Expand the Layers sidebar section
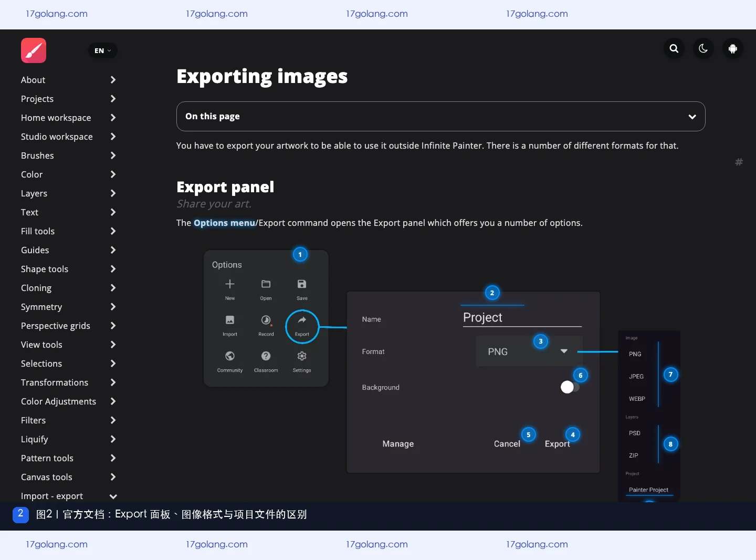Image resolution: width=756 pixels, height=560 pixels. (x=113, y=193)
